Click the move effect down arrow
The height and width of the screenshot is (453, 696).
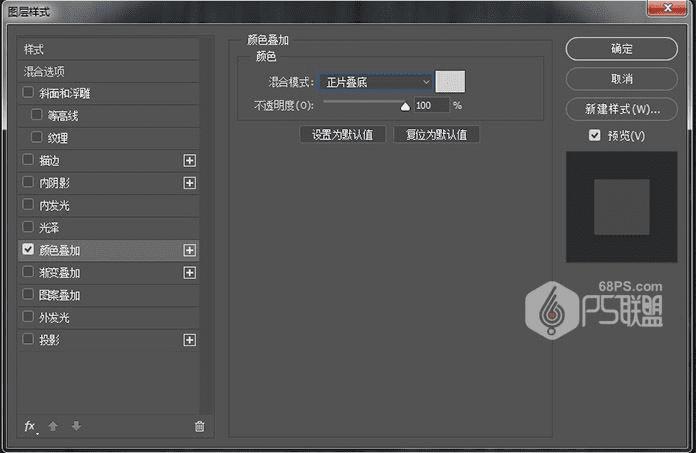click(x=76, y=426)
